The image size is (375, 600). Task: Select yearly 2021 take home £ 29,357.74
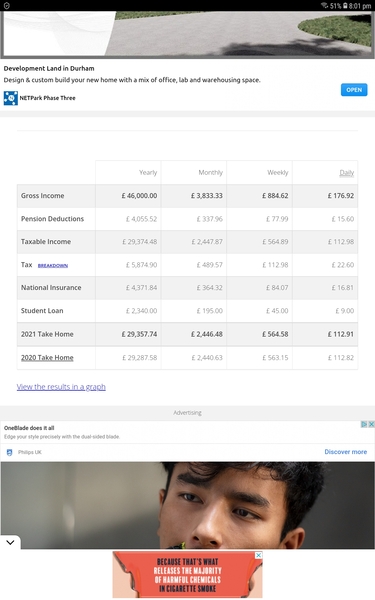139,334
